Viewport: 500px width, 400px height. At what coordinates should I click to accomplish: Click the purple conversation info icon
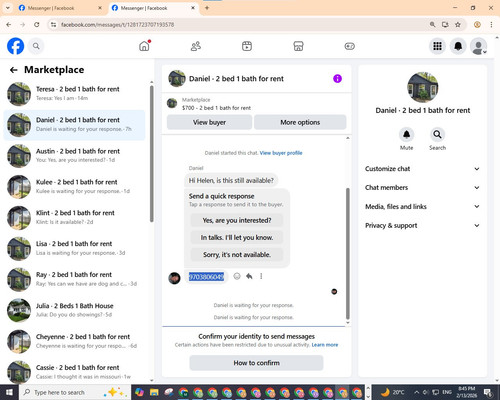(337, 79)
